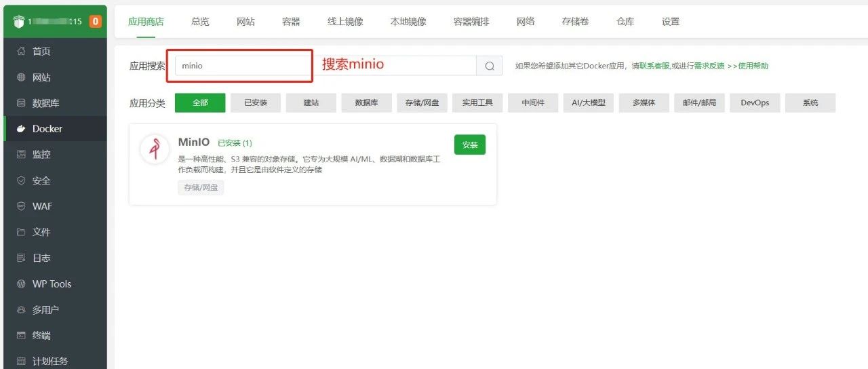Filter apps by 多媒体
Viewport: 868px width, 369px height.
(x=644, y=102)
